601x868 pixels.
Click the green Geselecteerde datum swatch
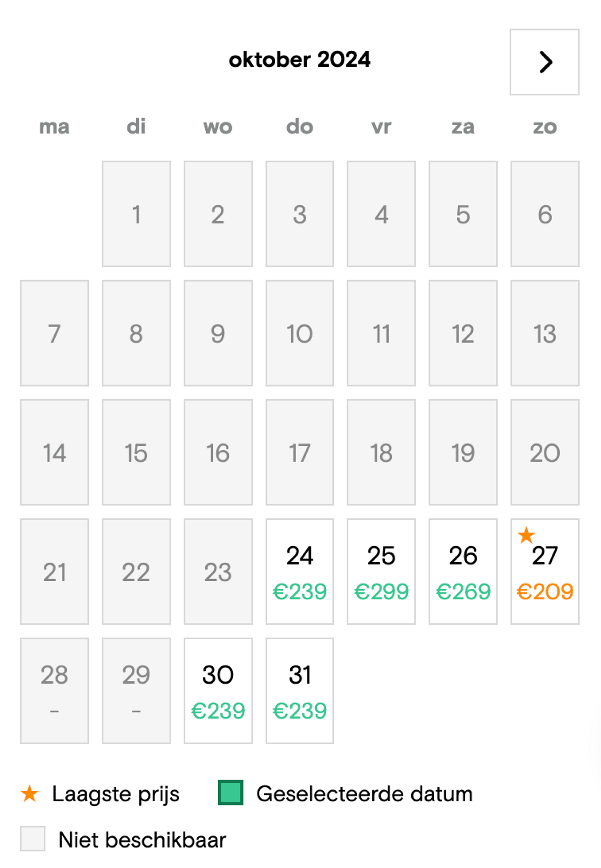[x=230, y=793]
